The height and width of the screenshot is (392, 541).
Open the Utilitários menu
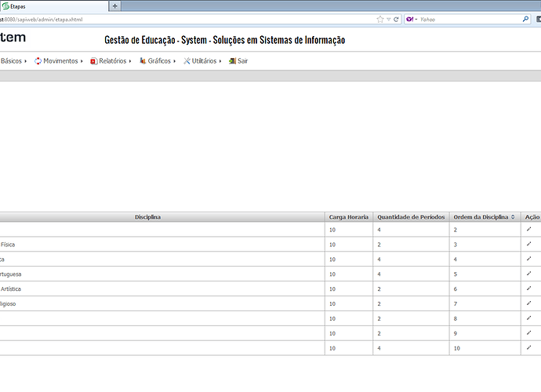click(x=202, y=61)
